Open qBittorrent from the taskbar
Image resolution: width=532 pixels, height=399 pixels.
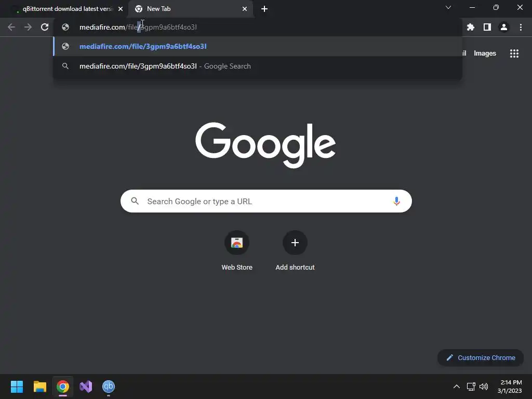109,387
